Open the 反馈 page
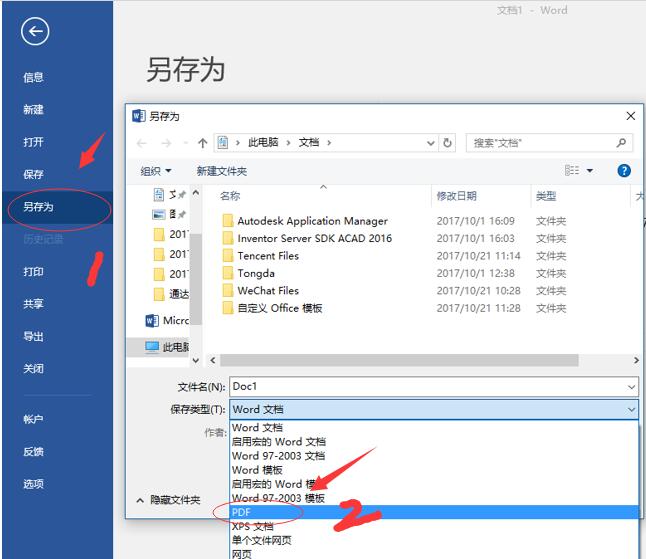Image resolution: width=646 pixels, height=559 pixels. [x=33, y=452]
